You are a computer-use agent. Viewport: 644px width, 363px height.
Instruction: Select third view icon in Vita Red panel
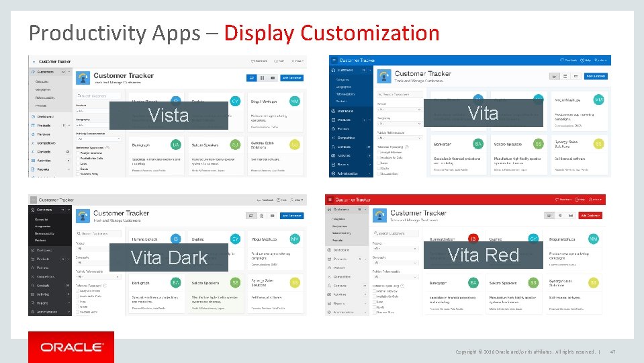[571, 215]
